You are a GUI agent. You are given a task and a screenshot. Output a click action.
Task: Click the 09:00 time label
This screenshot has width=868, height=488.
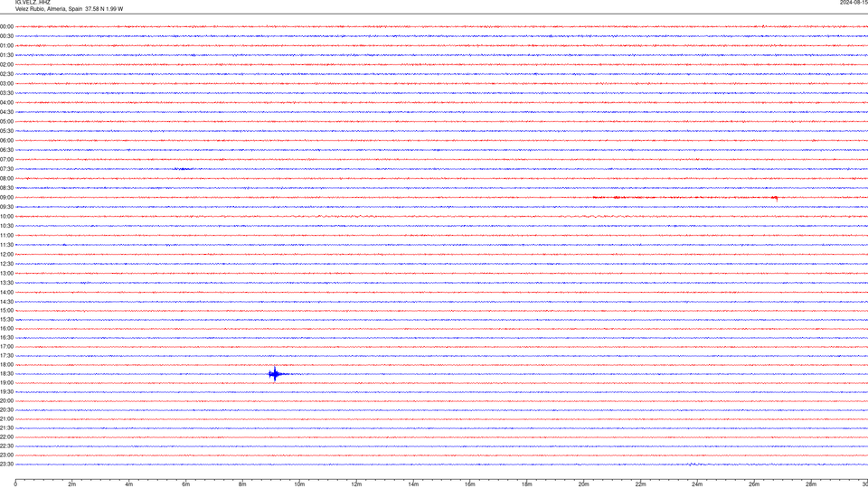[x=6, y=198]
